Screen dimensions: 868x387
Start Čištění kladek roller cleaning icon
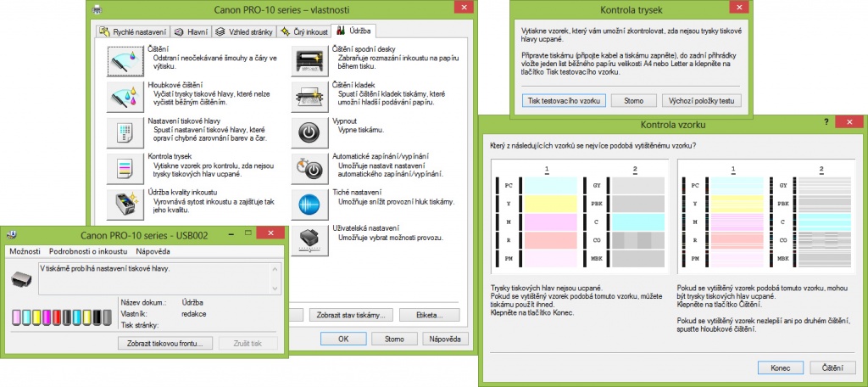(x=309, y=97)
